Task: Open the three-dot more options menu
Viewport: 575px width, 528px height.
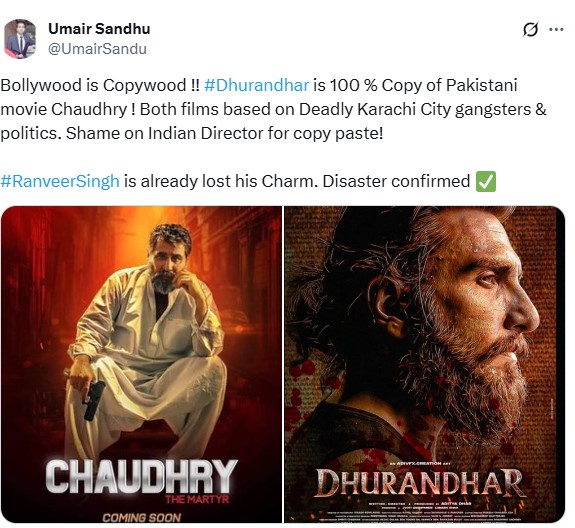Action: click(556, 30)
